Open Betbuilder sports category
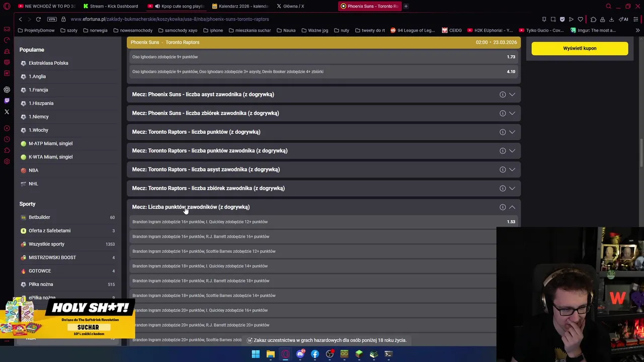 [x=39, y=217]
